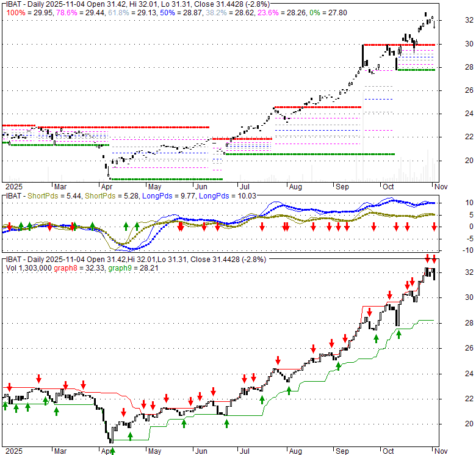
Task: Select the 'Oct' month label under the bottom chart
Action: point(388,451)
